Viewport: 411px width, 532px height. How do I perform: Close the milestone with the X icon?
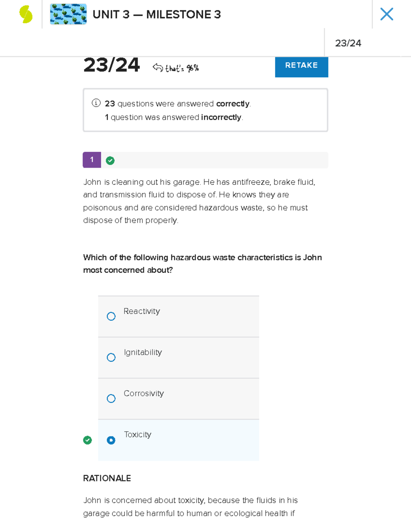(x=387, y=14)
